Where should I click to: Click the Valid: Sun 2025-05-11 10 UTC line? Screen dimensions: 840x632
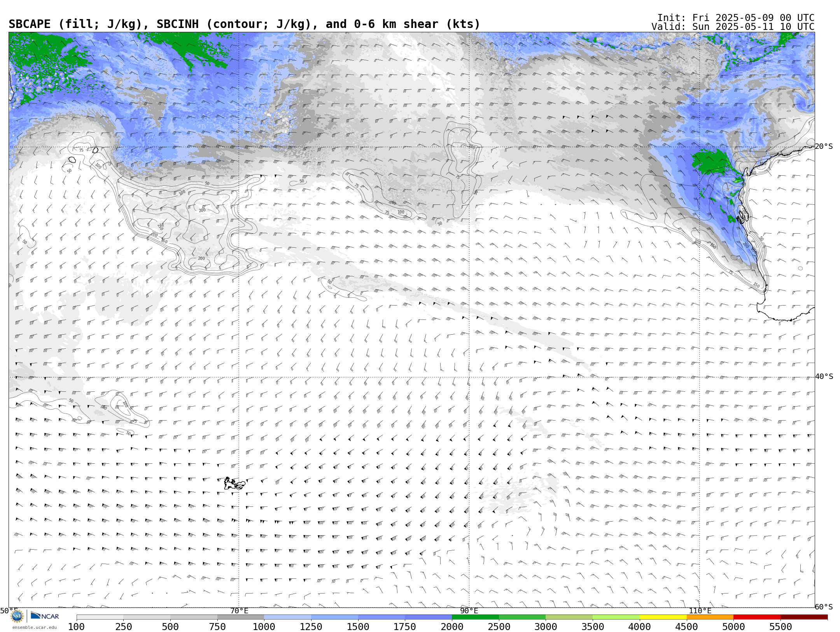733,27
